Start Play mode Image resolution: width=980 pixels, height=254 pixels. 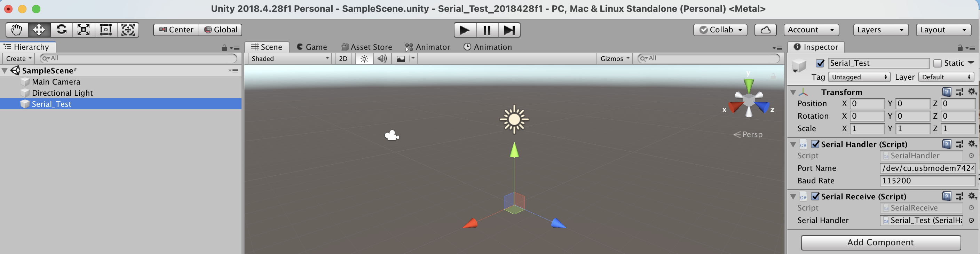[465, 30]
